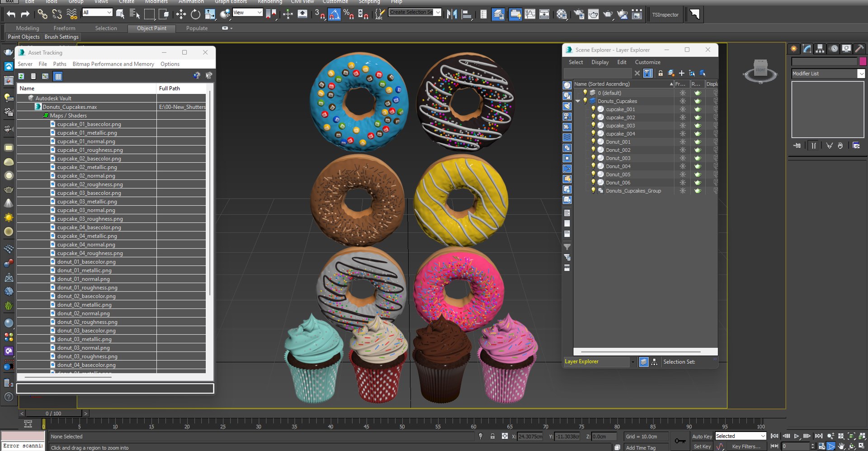Open the selection filter All dropdown
Viewport: 868px width, 451px height.
(x=97, y=12)
